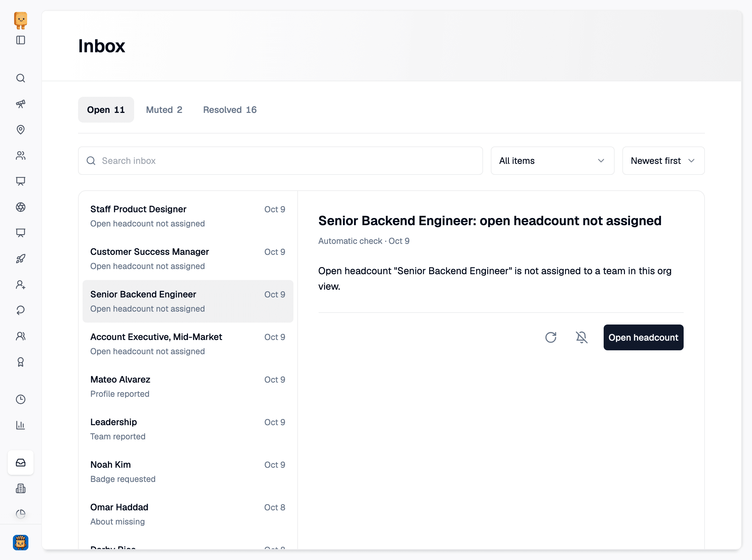Viewport: 752px width, 560px height.
Task: Select the Customer Success Manager inbox item
Action: (x=188, y=259)
